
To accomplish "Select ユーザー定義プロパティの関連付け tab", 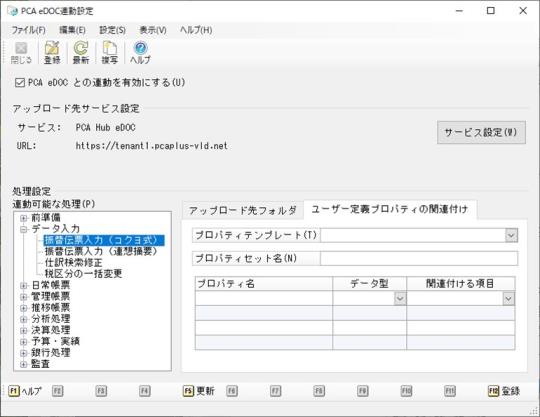I will tap(390, 209).
